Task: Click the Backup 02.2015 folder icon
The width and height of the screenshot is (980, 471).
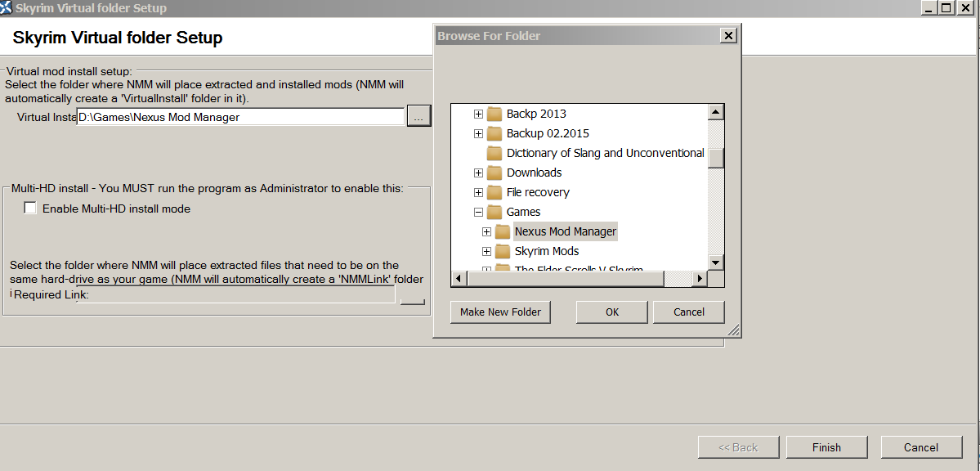Action: [494, 133]
